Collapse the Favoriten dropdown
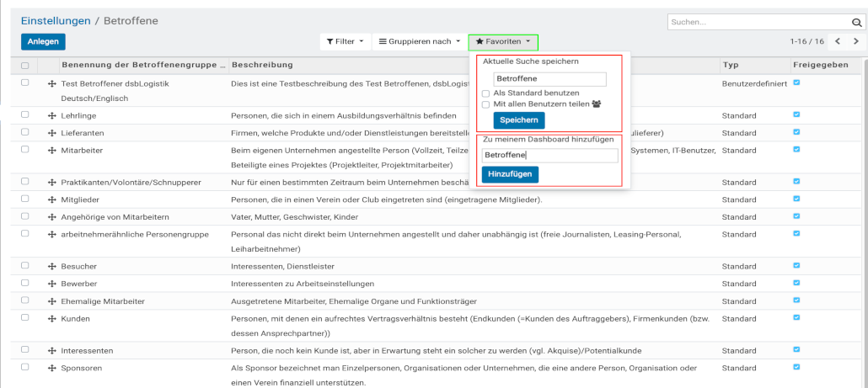The image size is (868, 388). (x=503, y=41)
